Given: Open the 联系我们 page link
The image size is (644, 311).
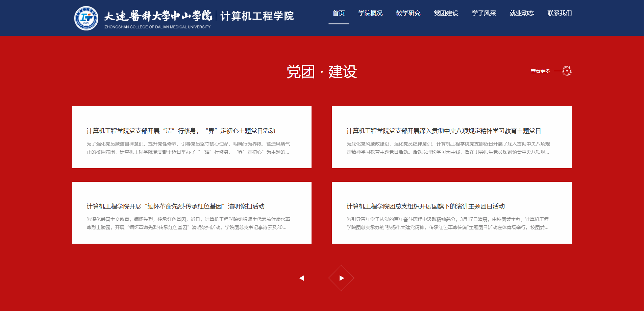Looking at the screenshot, I should click(560, 13).
